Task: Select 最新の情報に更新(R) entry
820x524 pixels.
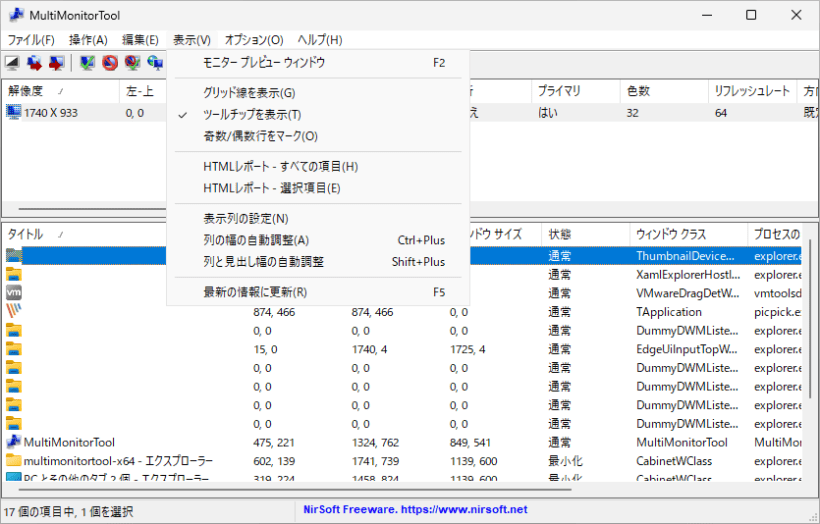Action: point(318,292)
